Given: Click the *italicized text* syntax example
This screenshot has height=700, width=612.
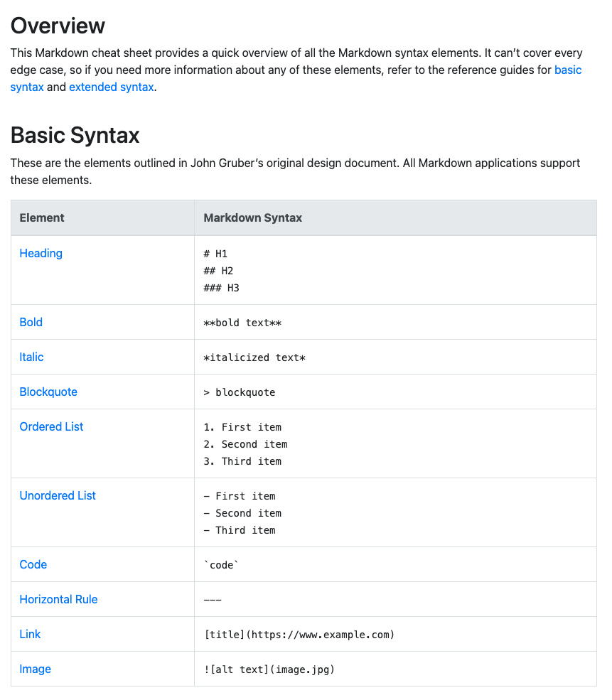Looking at the screenshot, I should (x=254, y=358).
